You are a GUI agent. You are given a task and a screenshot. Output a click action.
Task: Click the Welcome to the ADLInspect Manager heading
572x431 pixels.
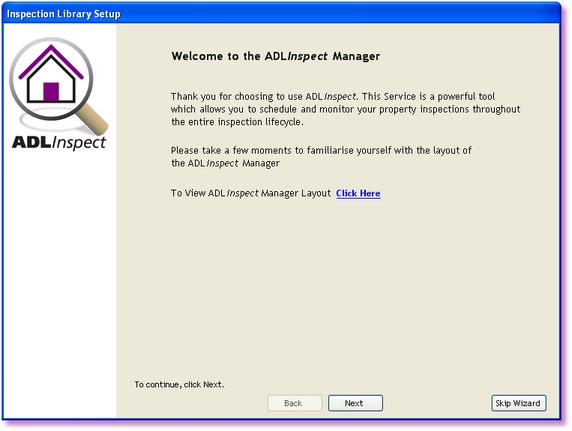coord(276,56)
